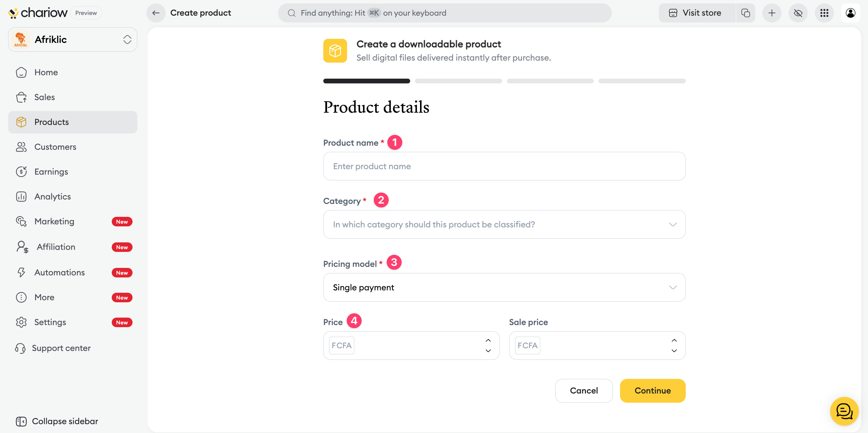This screenshot has height=433, width=868.
Task: Open the Analytics sidebar item
Action: pos(52,196)
